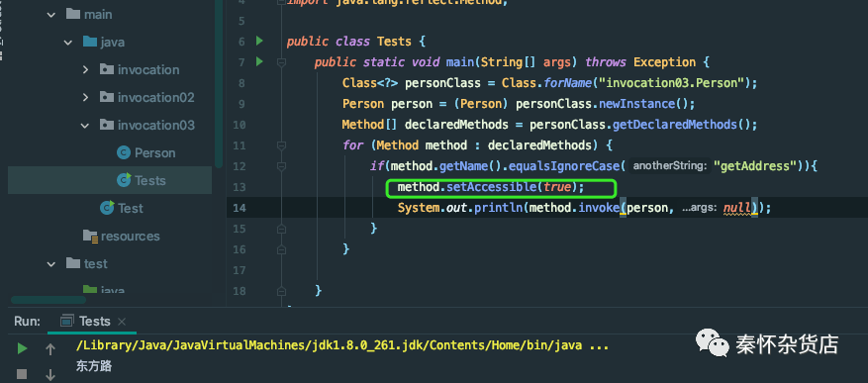Click the invocation package icon
This screenshot has width=868, height=383.
tap(107, 69)
